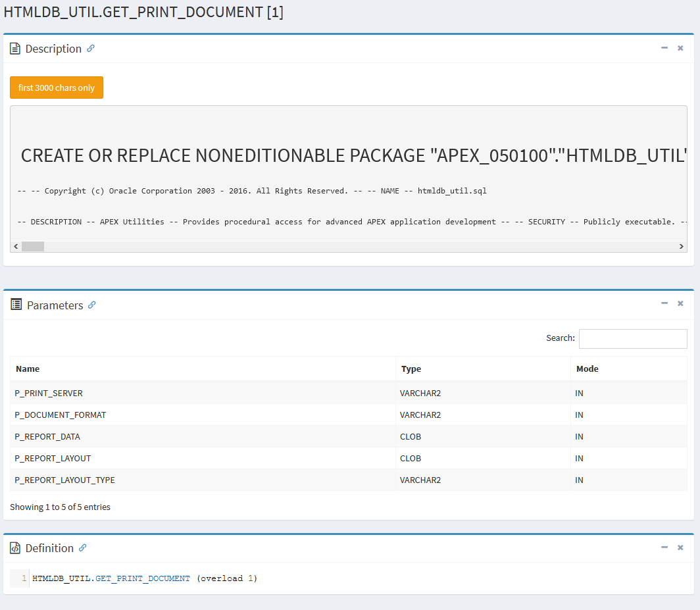Collapse the Definition panel using the minus icon

664,547
